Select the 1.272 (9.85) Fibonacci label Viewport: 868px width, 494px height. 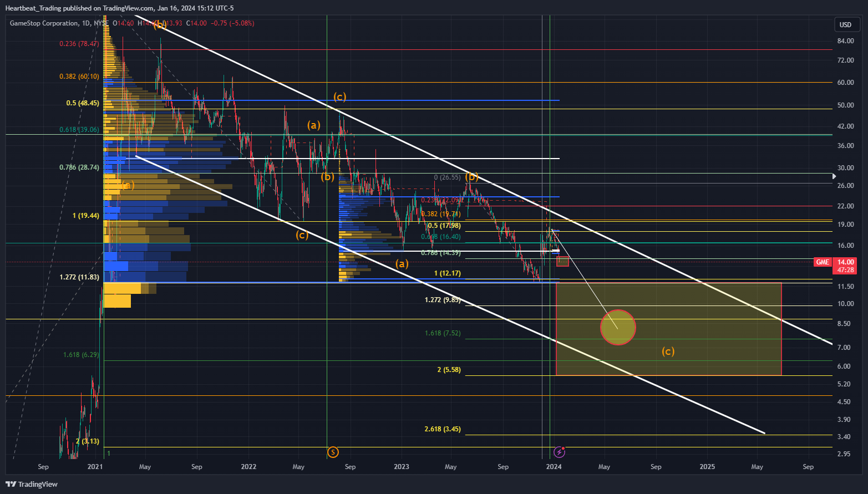[443, 300]
